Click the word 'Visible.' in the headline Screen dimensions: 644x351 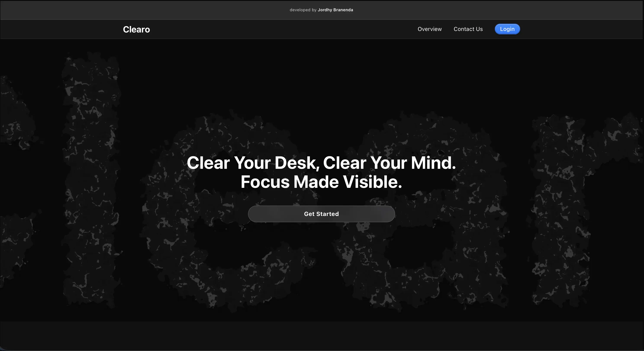click(372, 182)
